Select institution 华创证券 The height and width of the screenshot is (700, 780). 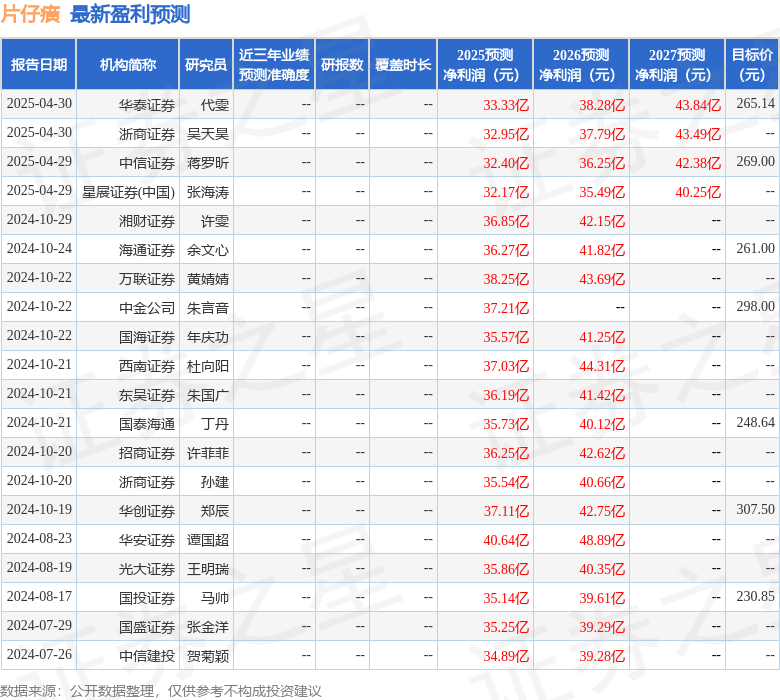click(147, 511)
